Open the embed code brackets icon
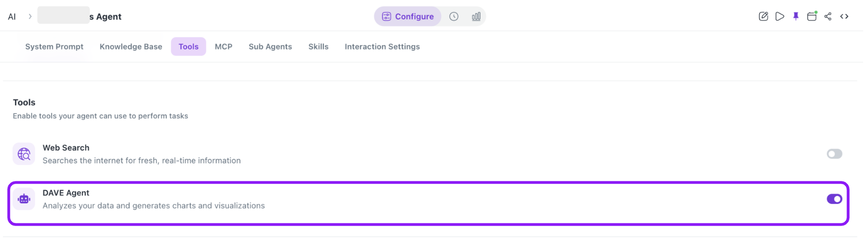The width and height of the screenshot is (868, 238). [844, 16]
